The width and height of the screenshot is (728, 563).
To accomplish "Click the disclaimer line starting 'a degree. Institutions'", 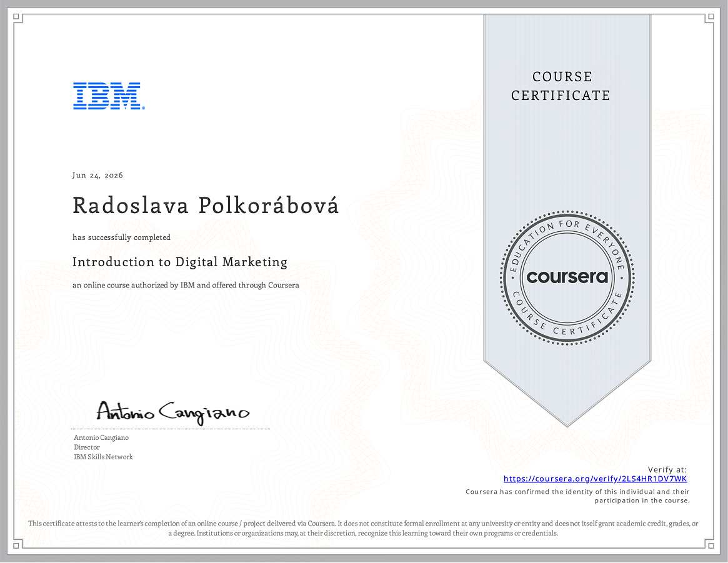I will (363, 533).
